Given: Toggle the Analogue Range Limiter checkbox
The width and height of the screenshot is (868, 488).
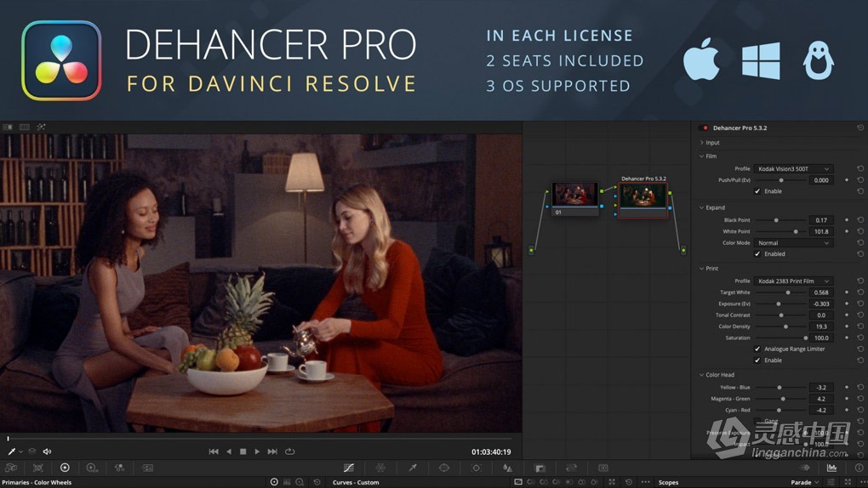Looking at the screenshot, I should (x=757, y=349).
